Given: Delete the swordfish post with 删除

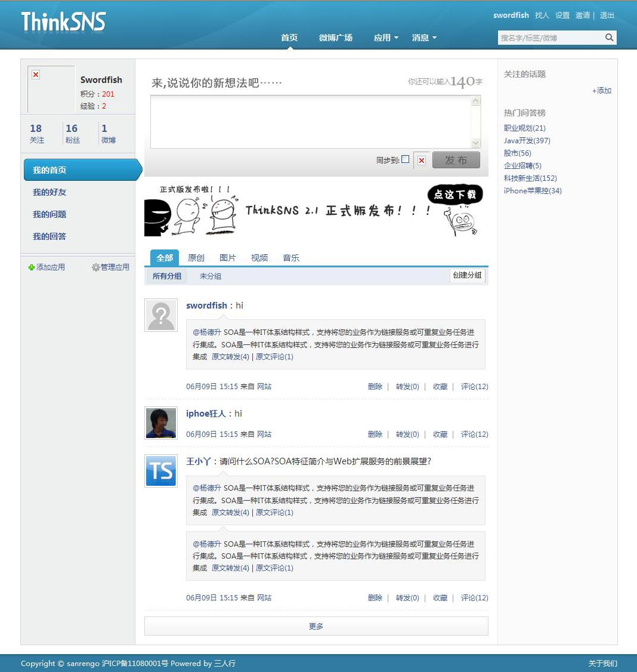Looking at the screenshot, I should [x=375, y=387].
